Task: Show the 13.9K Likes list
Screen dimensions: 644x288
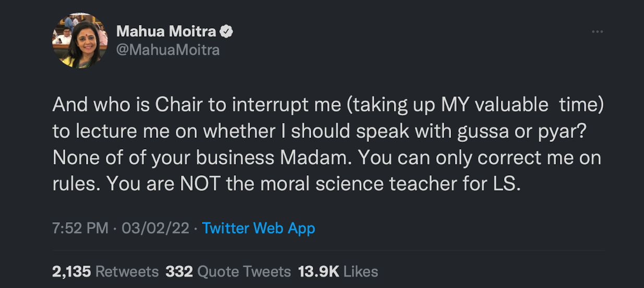Action: click(x=338, y=271)
